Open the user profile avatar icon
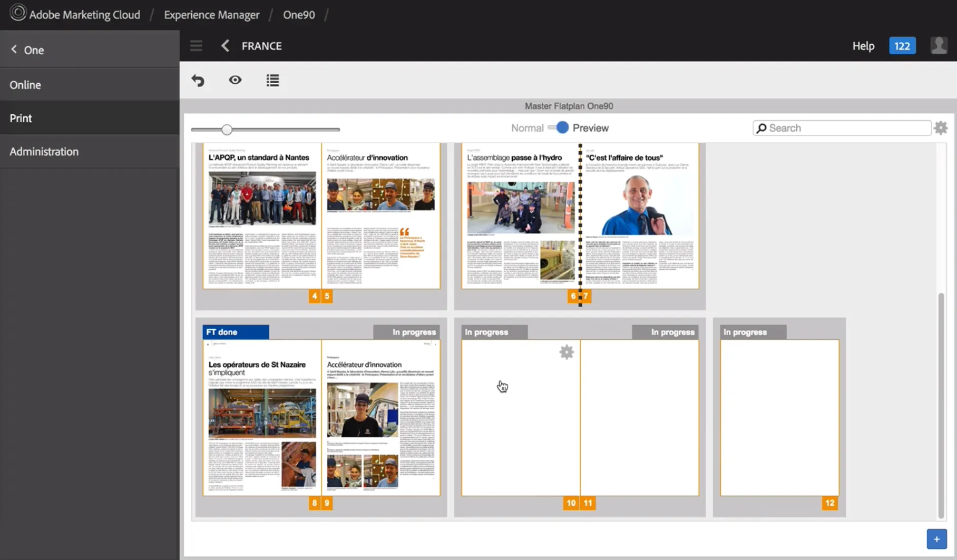Screen dimensions: 957x560 pos(939,46)
